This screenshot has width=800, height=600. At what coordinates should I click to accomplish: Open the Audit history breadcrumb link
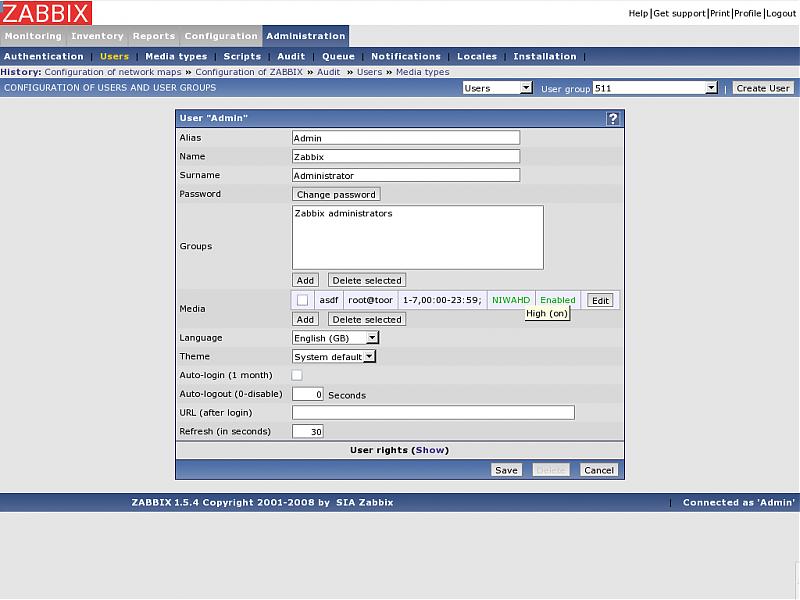[x=329, y=72]
